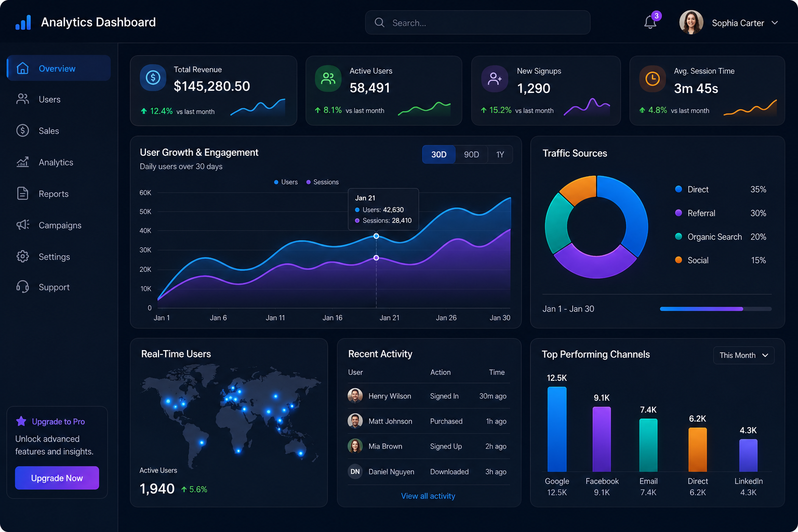
Task: Open the Campaigns section label
Action: coord(60,225)
